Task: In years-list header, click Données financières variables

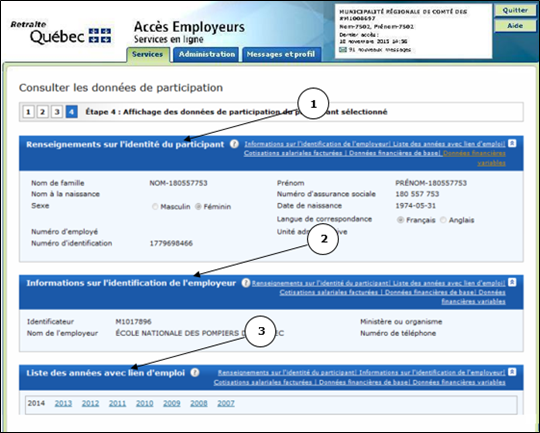Action: point(459,382)
